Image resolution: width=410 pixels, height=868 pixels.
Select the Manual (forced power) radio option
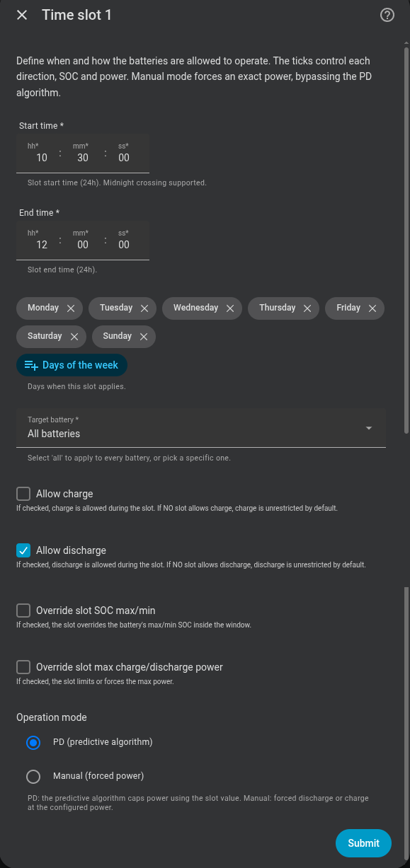pos(33,777)
